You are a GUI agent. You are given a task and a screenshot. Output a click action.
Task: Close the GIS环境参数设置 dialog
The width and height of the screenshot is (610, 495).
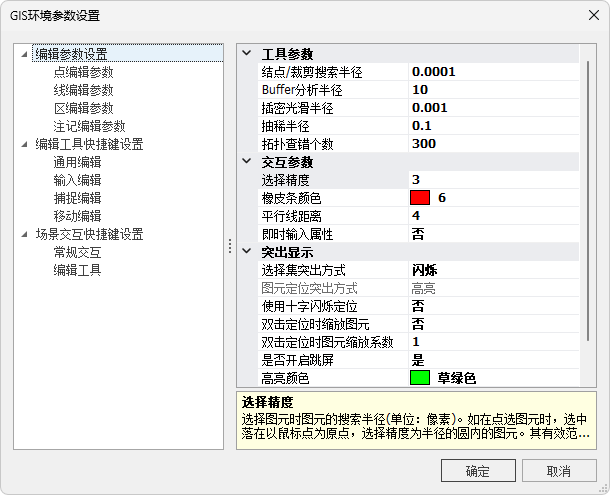[583, 16]
